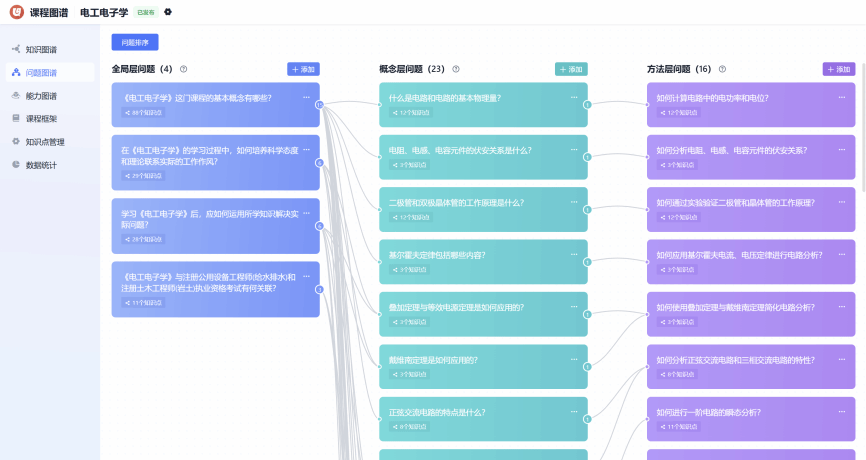Open settings gear next to 电工电子学
The image size is (866, 460).
168,12
